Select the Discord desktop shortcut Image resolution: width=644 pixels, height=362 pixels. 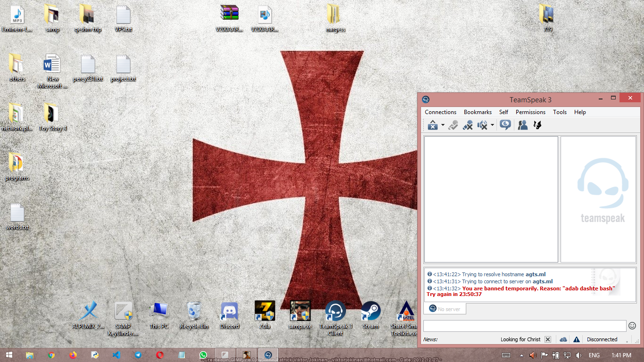tap(230, 315)
